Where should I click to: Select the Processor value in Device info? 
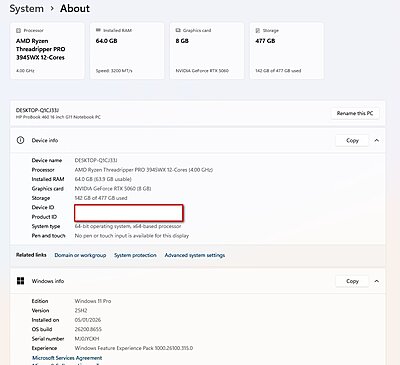[144, 170]
